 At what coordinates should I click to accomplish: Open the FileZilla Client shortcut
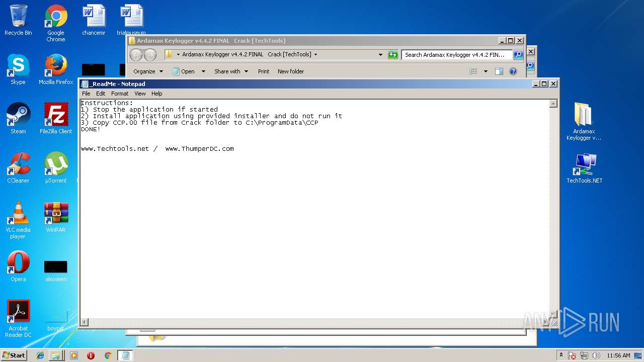tap(56, 119)
